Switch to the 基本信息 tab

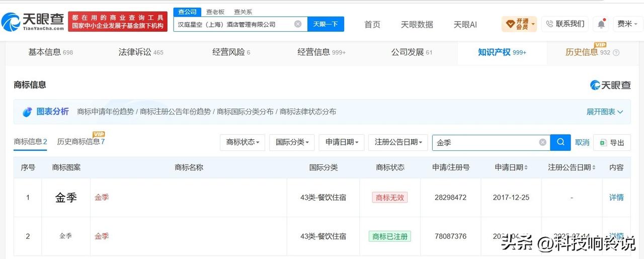tap(50, 52)
